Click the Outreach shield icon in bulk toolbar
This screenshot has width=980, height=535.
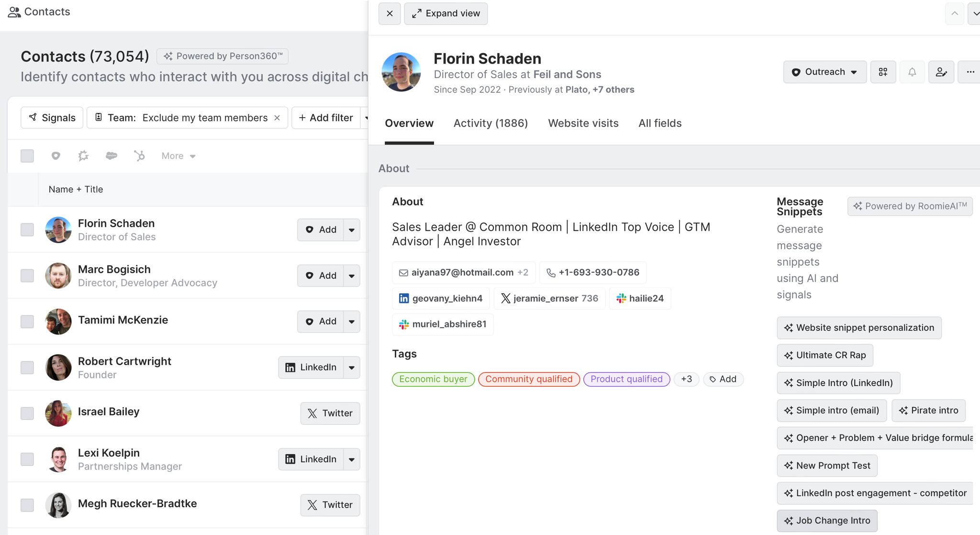click(x=56, y=156)
